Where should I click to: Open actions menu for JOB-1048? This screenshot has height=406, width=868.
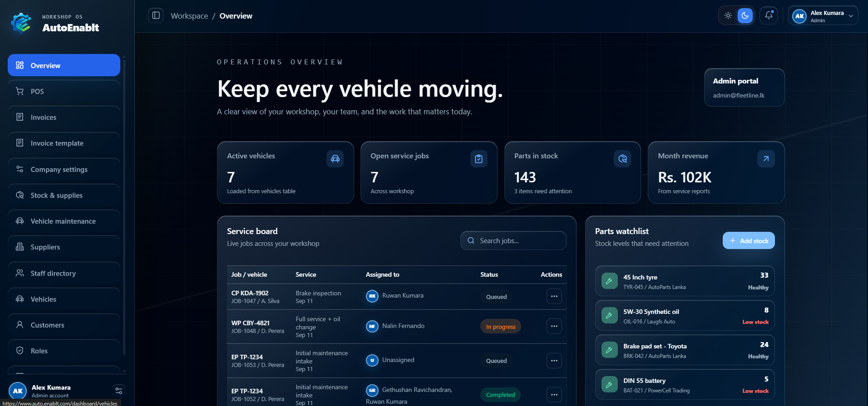[x=554, y=326]
